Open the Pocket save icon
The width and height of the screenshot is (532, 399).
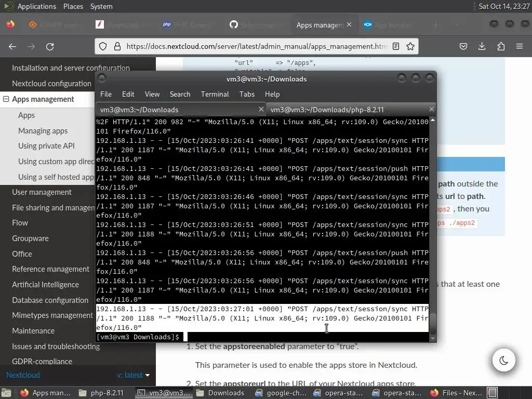(463, 46)
